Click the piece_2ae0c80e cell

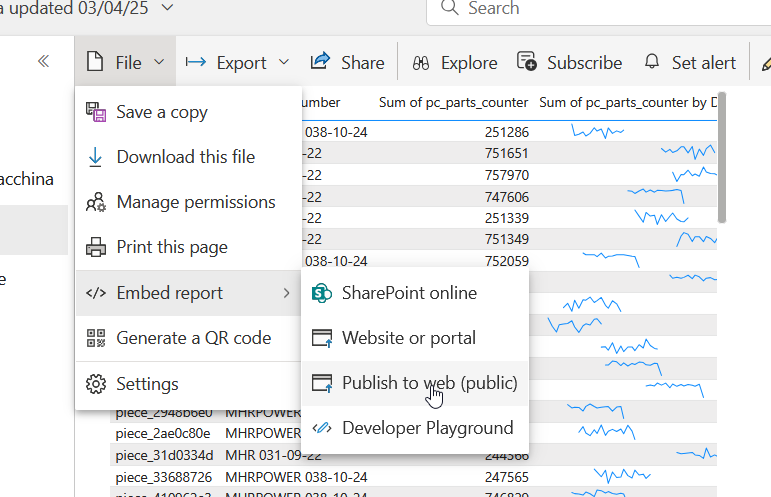[x=163, y=434]
